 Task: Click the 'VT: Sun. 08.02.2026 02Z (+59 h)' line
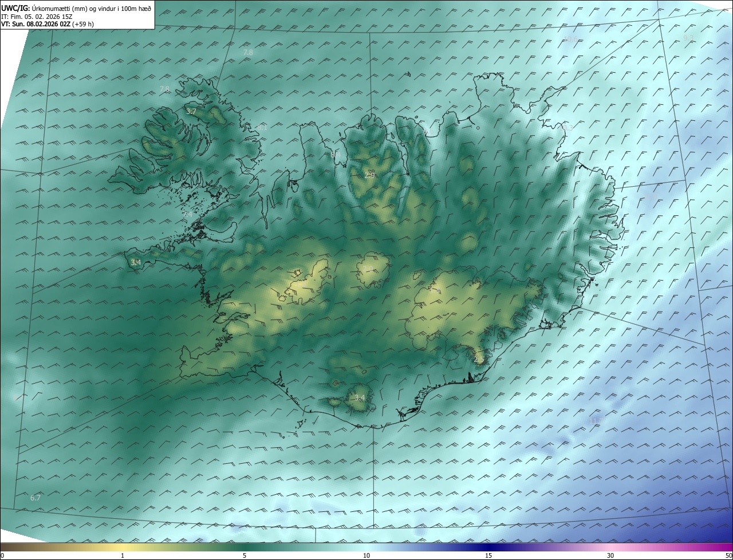pyautogui.click(x=48, y=25)
